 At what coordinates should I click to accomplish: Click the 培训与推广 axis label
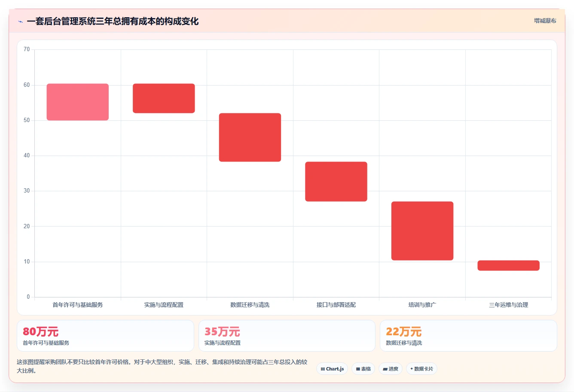[422, 305]
